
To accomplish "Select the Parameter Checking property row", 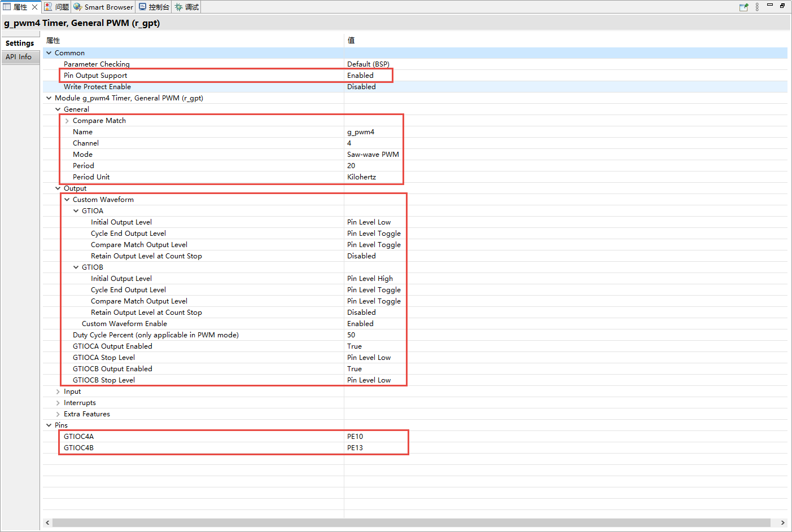I will (97, 64).
